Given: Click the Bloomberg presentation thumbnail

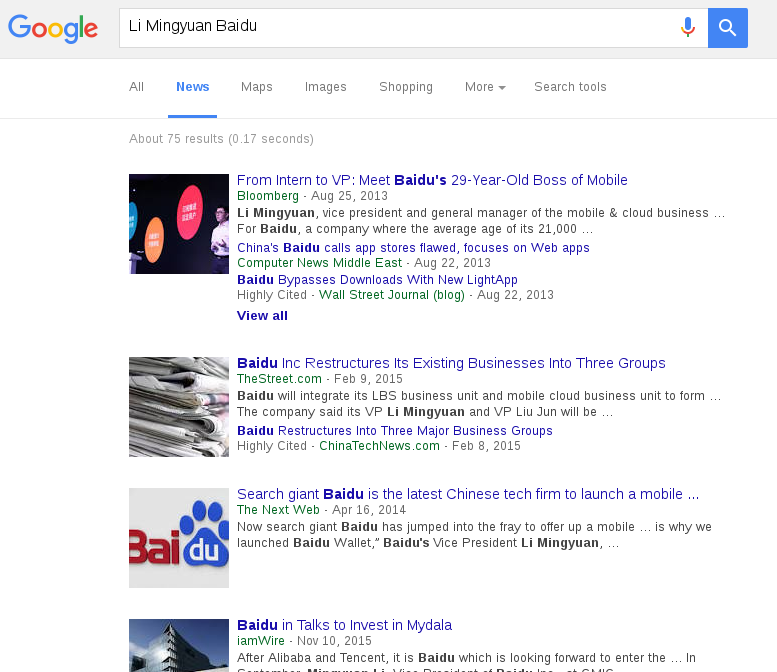Looking at the screenshot, I should [x=179, y=224].
